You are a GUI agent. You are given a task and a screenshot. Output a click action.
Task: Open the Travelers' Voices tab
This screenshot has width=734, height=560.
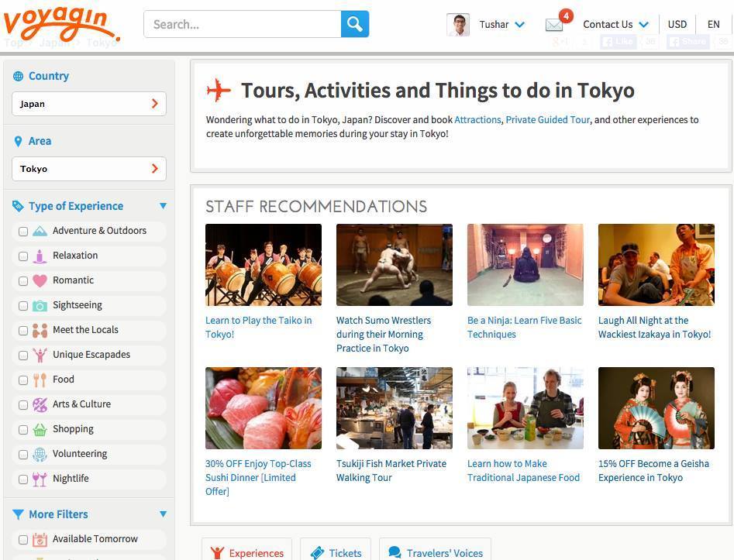pos(435,552)
